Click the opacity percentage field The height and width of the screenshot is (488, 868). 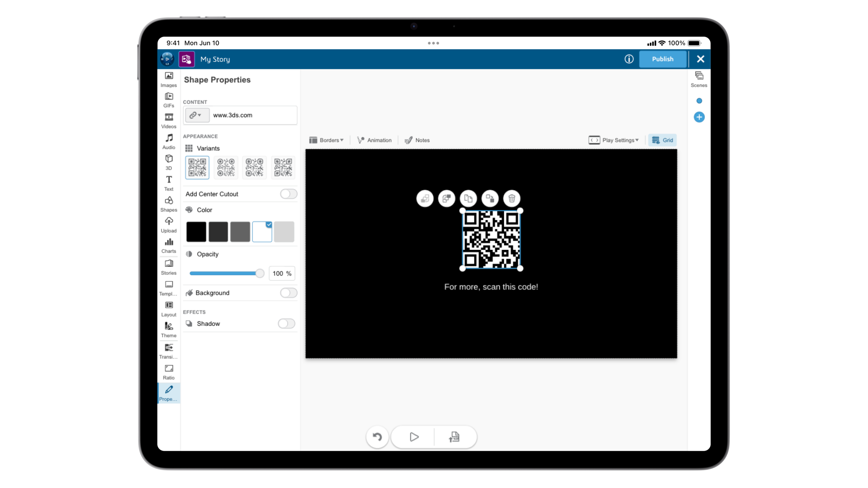pos(282,273)
